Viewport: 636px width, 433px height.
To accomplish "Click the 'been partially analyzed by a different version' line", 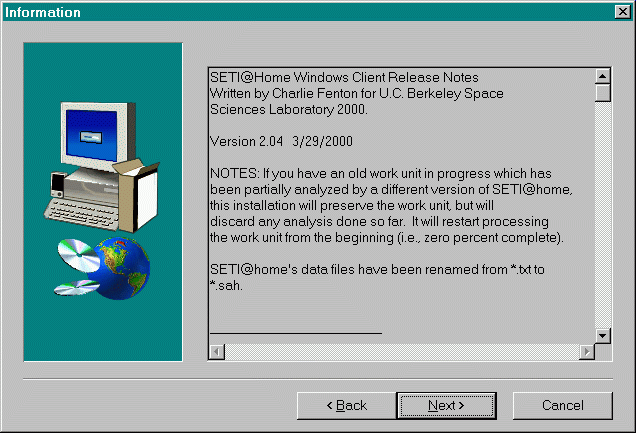I will 391,190.
